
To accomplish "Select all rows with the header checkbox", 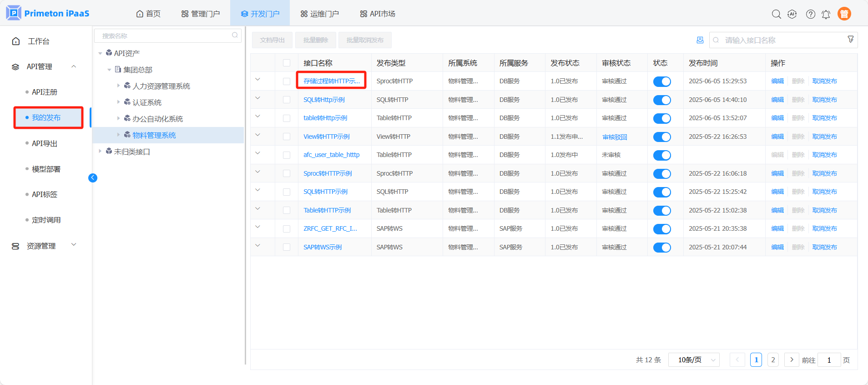I will pos(287,63).
